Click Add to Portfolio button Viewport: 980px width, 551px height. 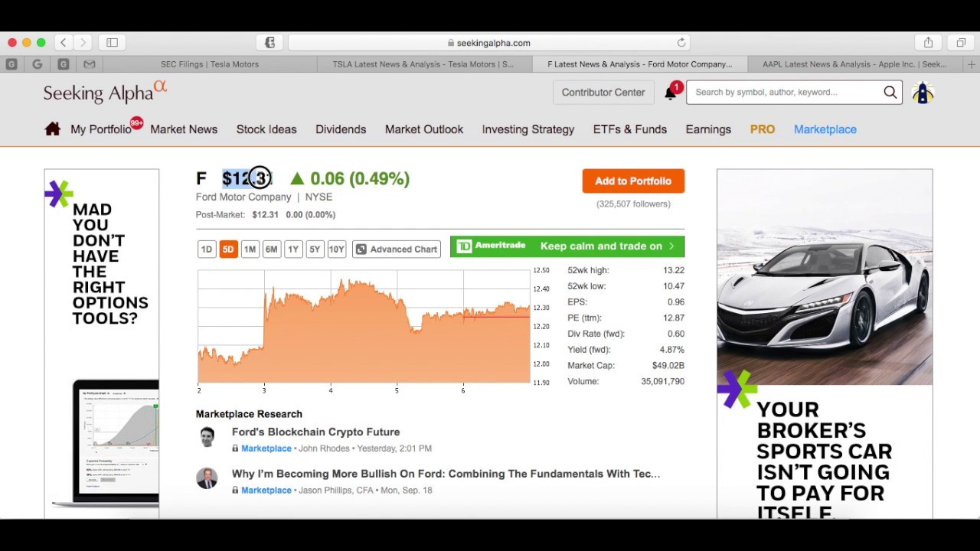point(633,181)
